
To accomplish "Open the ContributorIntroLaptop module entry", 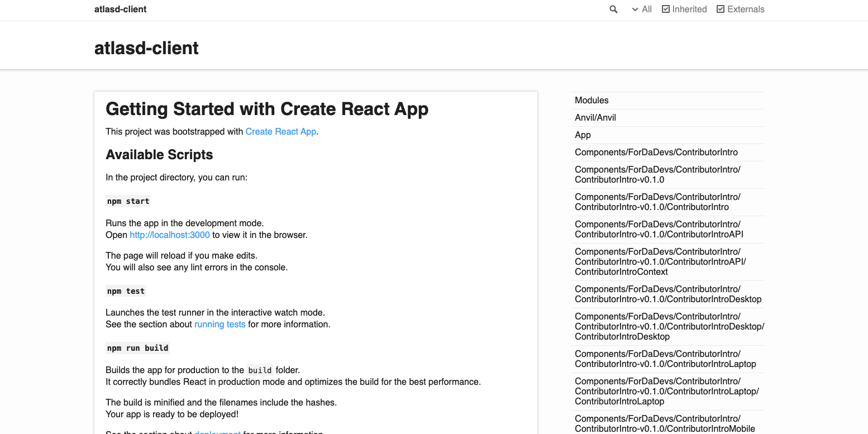I will pyautogui.click(x=666, y=359).
